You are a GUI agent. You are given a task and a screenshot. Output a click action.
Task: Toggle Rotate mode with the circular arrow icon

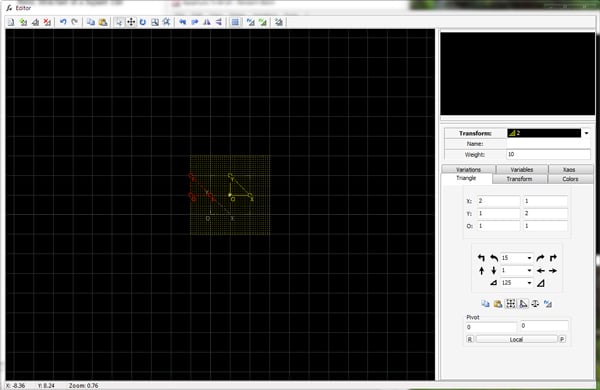[143, 22]
